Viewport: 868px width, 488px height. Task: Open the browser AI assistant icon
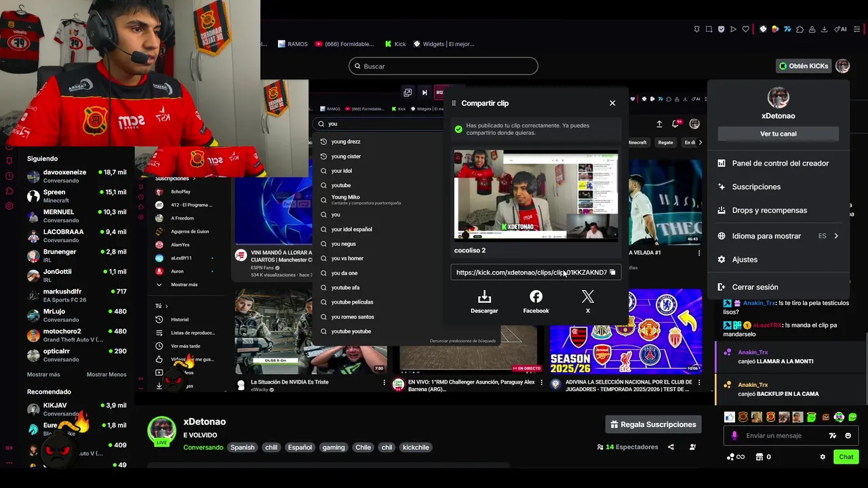click(841, 29)
